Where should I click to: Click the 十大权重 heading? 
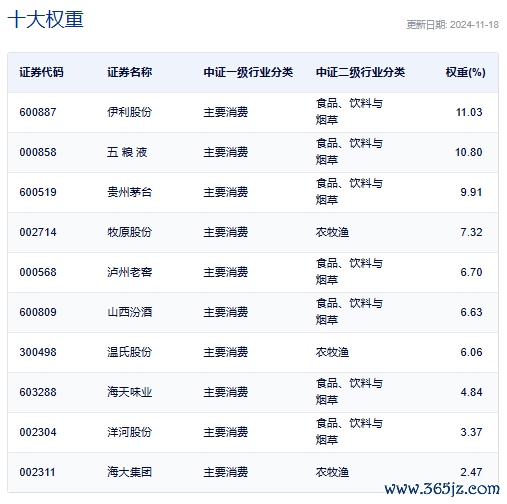[x=45, y=19]
